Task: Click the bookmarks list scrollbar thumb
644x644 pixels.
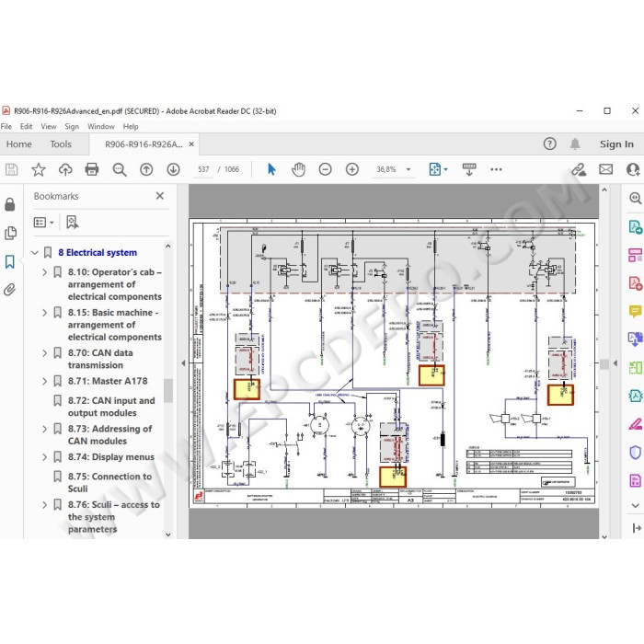Action: (x=168, y=390)
